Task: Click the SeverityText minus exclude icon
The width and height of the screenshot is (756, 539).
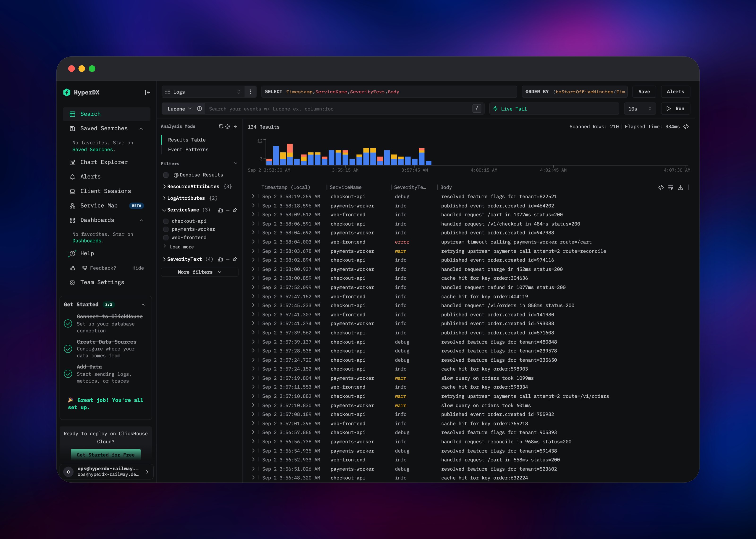Action: [228, 259]
